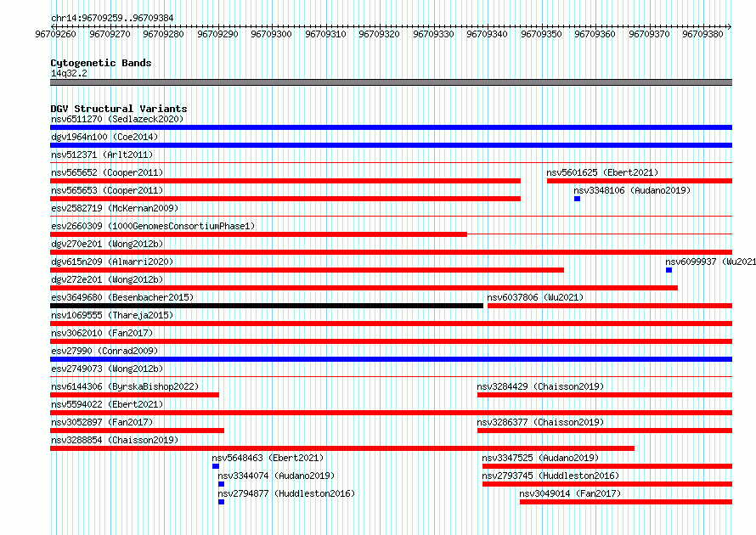Select variant dgv272e201 (Wong2012b)
This screenshot has width=756, height=535.
107,279
